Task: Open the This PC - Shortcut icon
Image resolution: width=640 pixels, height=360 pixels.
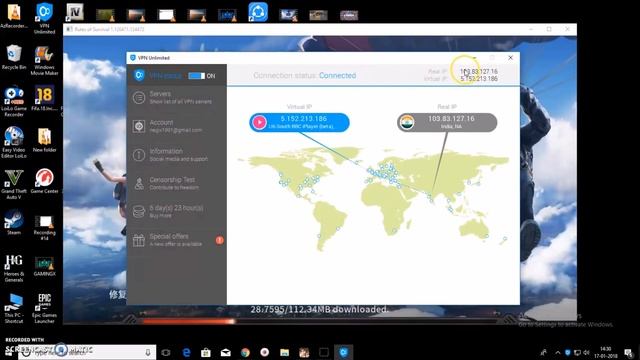Action: pos(14,308)
